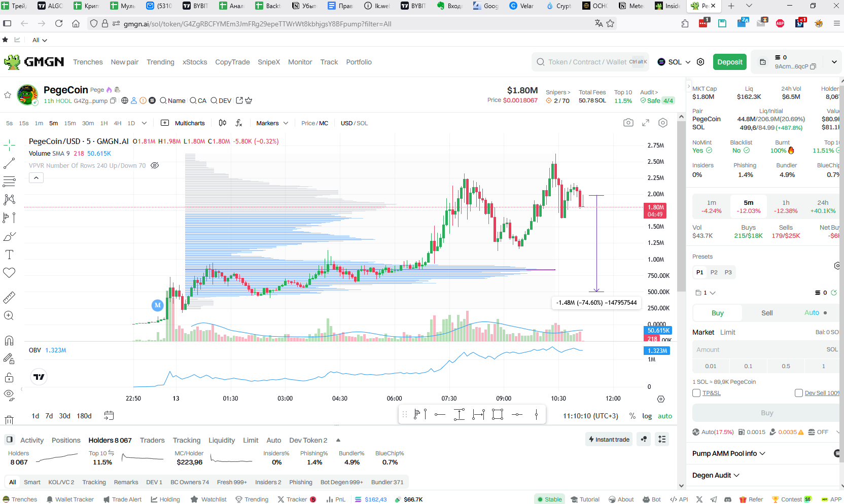Select the Sell tab in trade panel
The width and height of the screenshot is (844, 504).
tap(767, 313)
